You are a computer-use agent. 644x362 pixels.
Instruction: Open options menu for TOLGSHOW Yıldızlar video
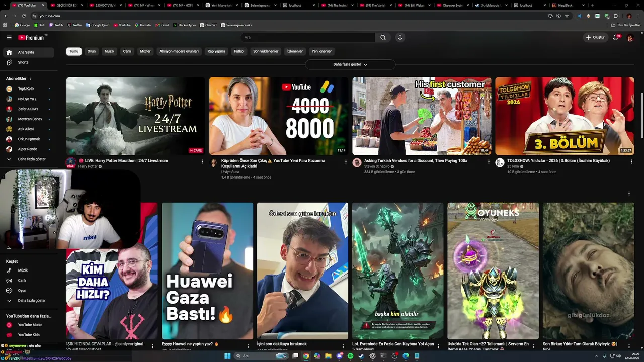pos(631,161)
